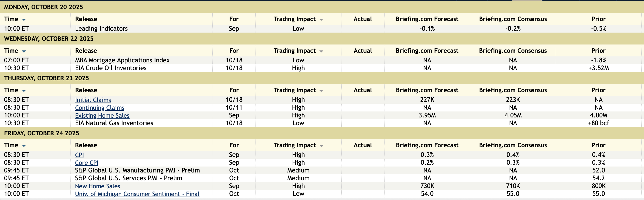Click the Friday, October 24 2025 header

(42, 133)
